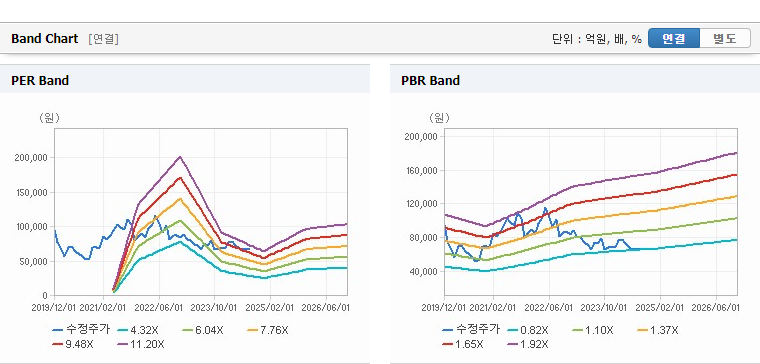This screenshot has width=760, height=364.
Task: Click the 1.37X legend entry
Action: (x=658, y=331)
